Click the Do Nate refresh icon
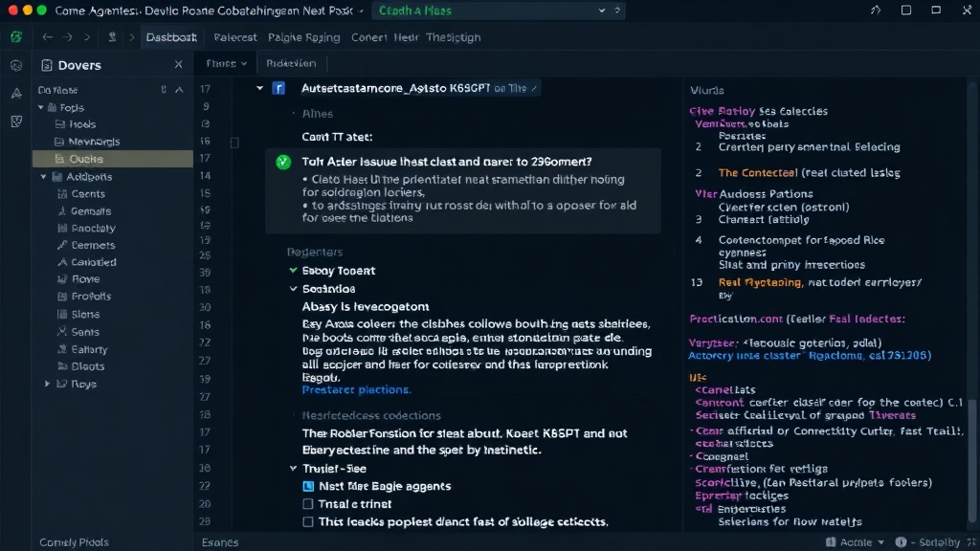This screenshot has width=980, height=551. pos(164,90)
